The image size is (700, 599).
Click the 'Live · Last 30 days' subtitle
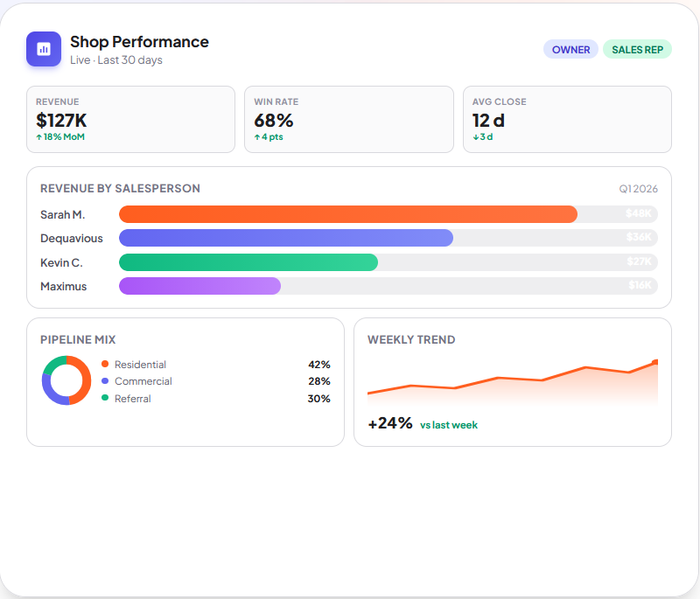(x=116, y=60)
